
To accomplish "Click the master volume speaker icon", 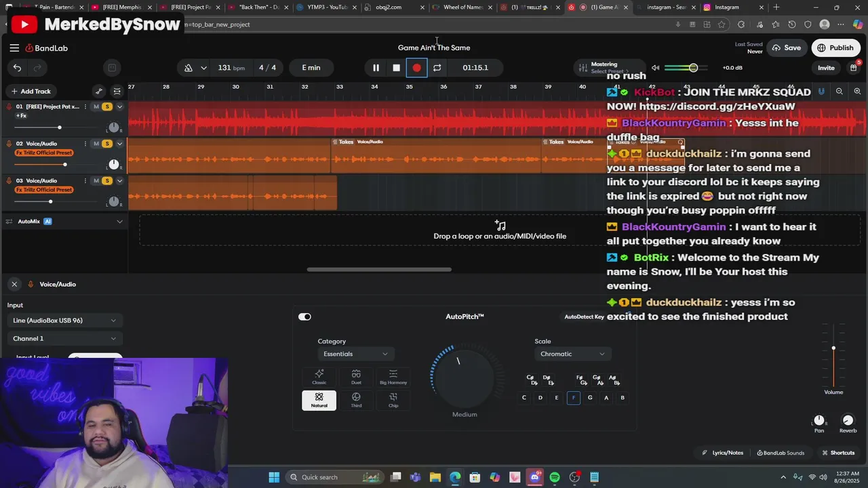I will pyautogui.click(x=655, y=68).
